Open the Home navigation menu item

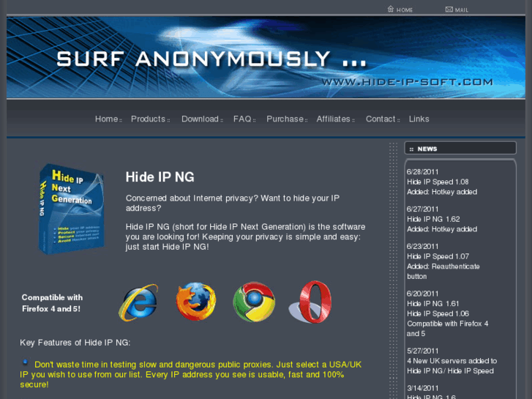coord(107,119)
